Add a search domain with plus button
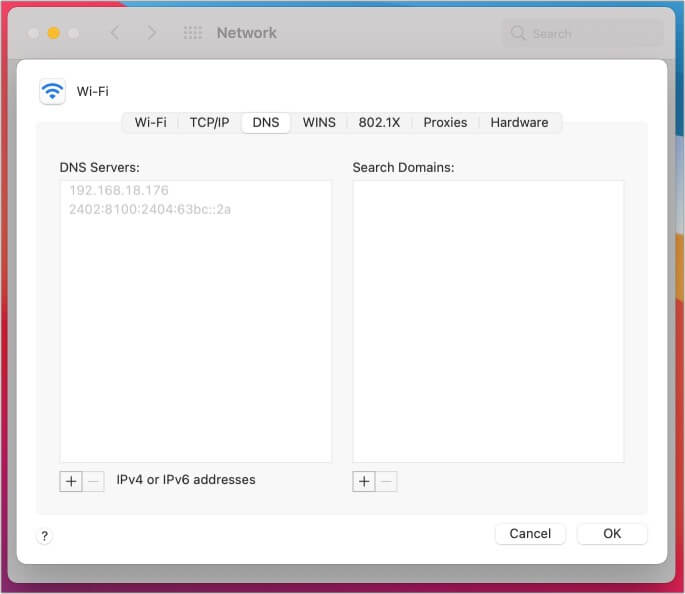This screenshot has width=685, height=594. (364, 481)
